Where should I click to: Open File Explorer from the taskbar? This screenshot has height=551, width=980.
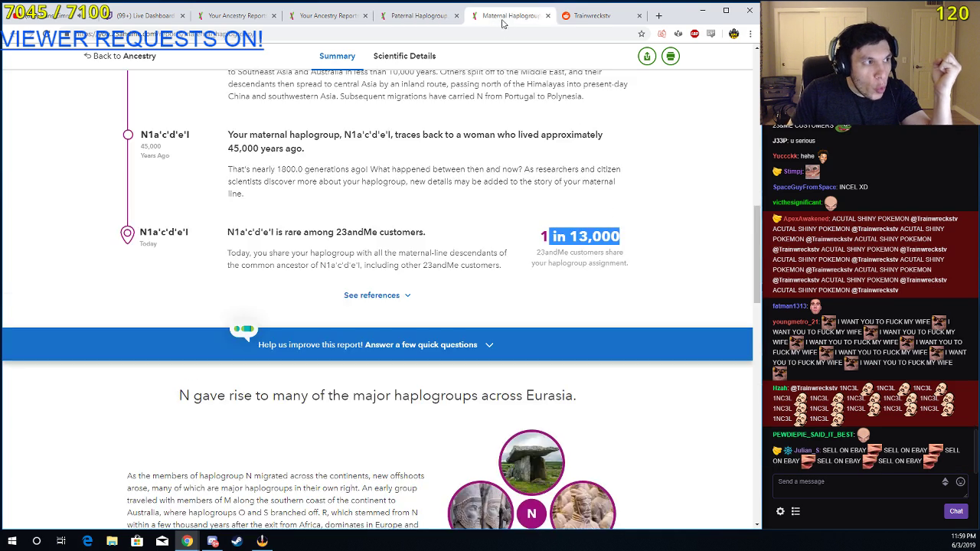112,541
